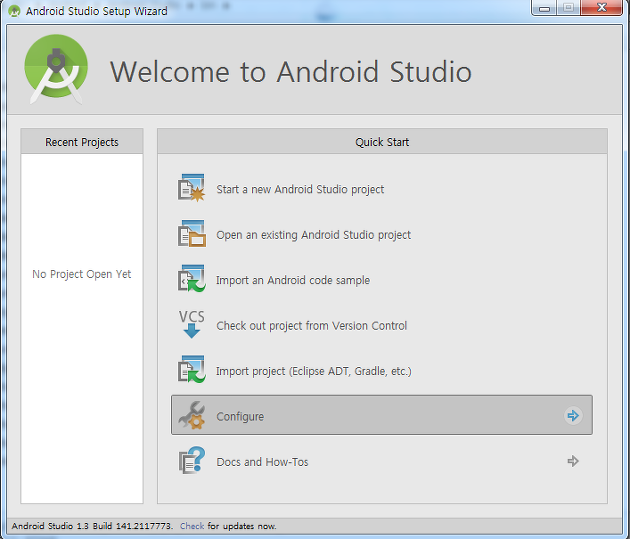
Task: Click the Android Studio logo in header
Action: pos(56,69)
